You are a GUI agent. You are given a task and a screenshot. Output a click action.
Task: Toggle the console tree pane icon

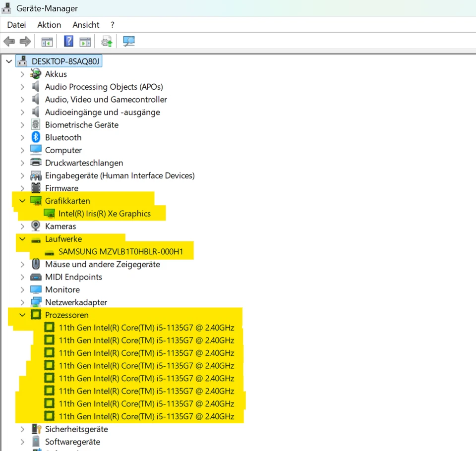pyautogui.click(x=47, y=42)
